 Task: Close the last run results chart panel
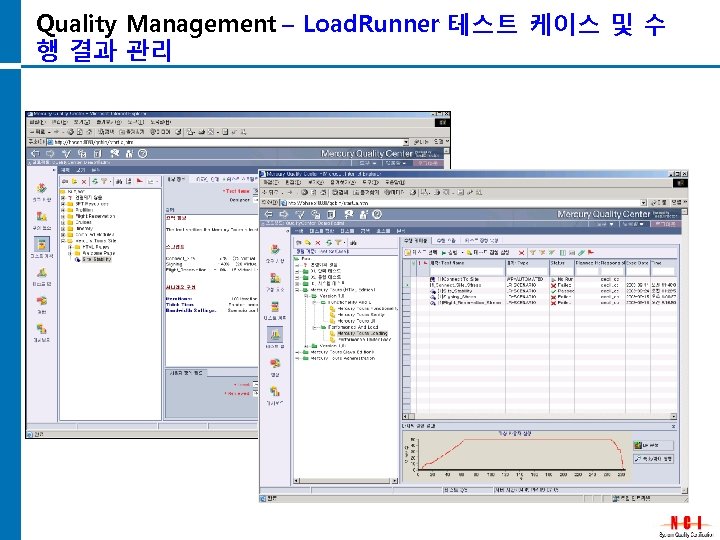pos(674,427)
